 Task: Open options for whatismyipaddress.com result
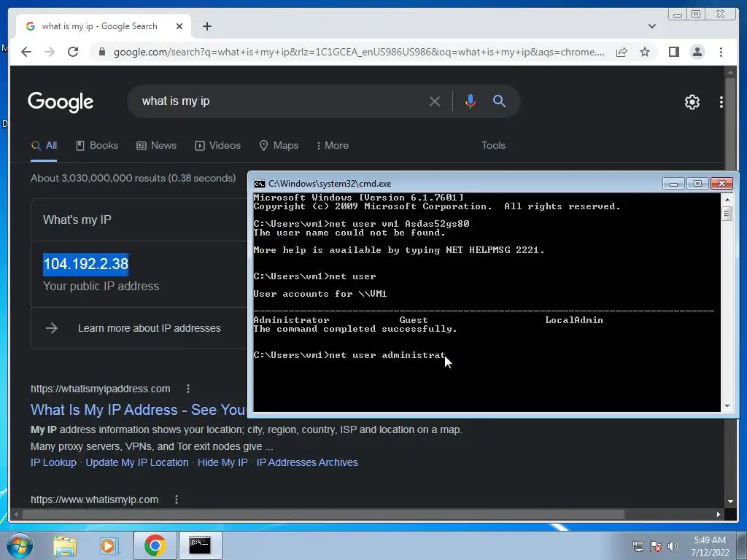coord(188,389)
